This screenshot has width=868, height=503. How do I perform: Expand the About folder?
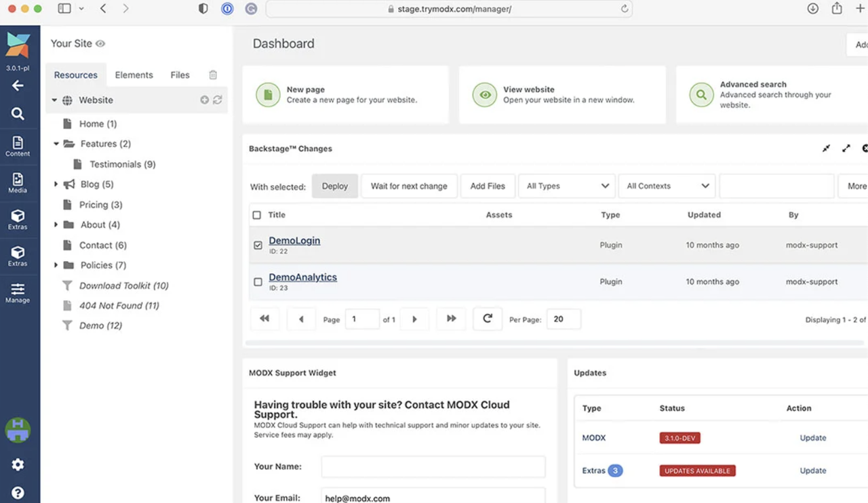(x=56, y=224)
